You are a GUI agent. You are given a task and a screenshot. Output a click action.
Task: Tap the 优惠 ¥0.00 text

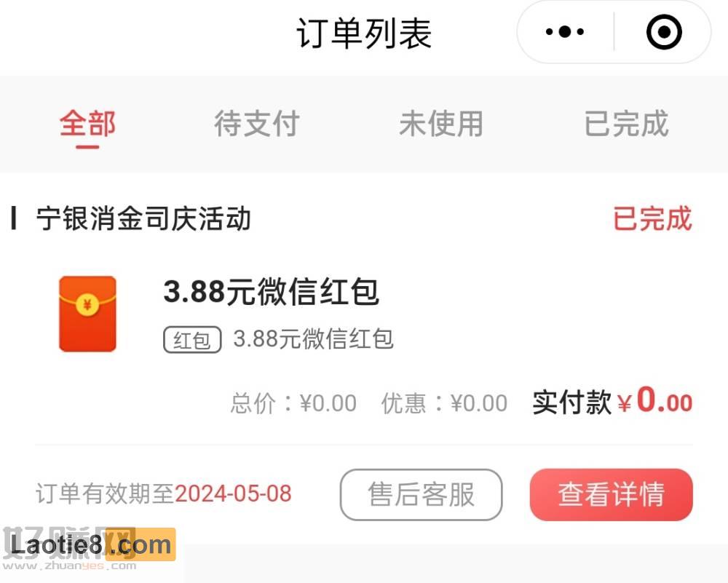(444, 403)
